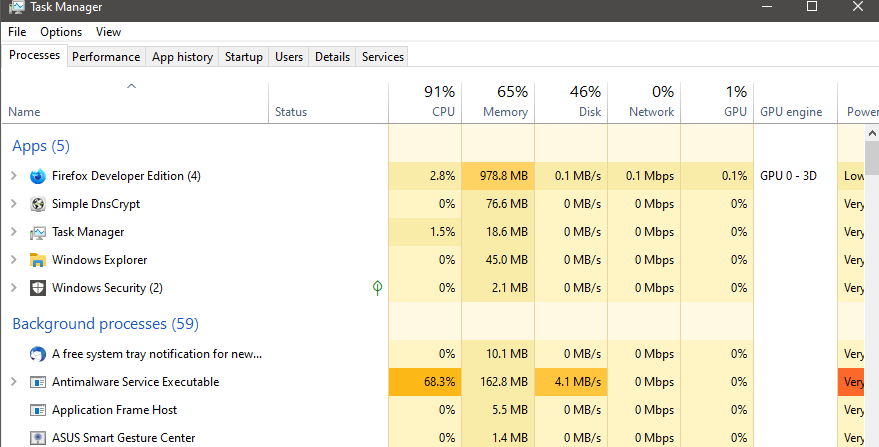
Task: Sort processes by CPU column header
Action: (443, 112)
